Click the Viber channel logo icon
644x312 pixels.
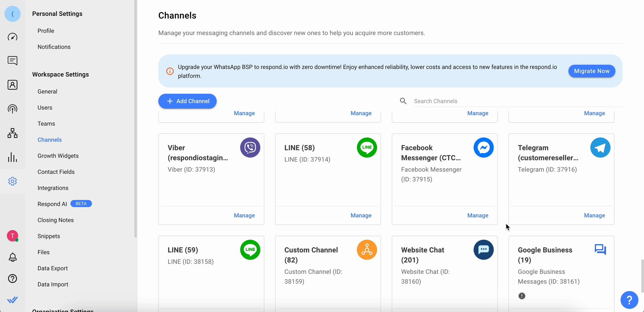click(x=250, y=148)
